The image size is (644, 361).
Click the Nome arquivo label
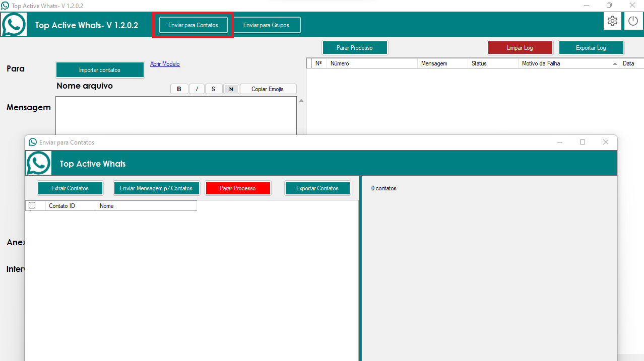85,86
